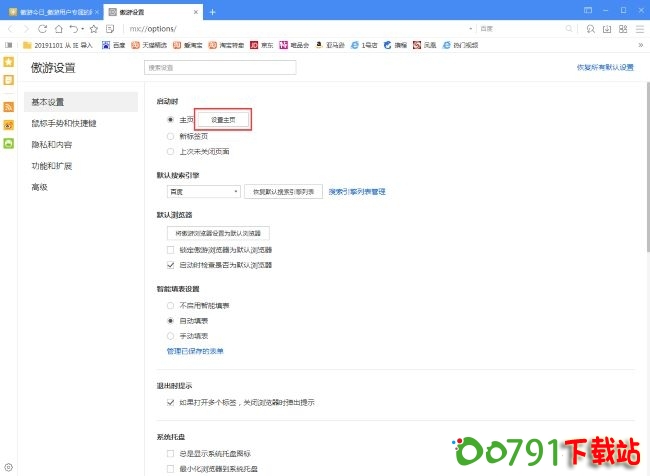
Task: Enable 锁定傲游浏览器为默认浏览器 checkbox
Action: (171, 249)
